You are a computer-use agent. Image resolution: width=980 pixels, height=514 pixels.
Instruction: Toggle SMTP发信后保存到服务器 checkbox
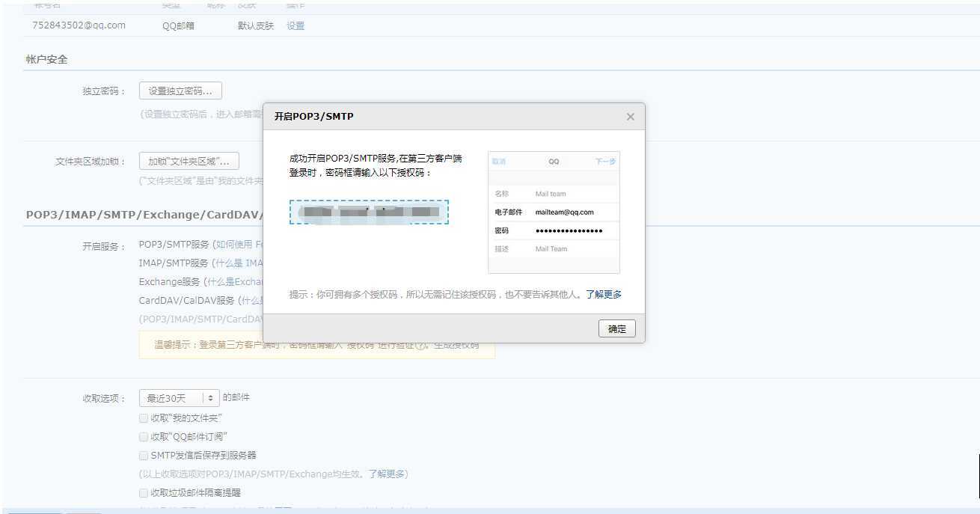144,455
